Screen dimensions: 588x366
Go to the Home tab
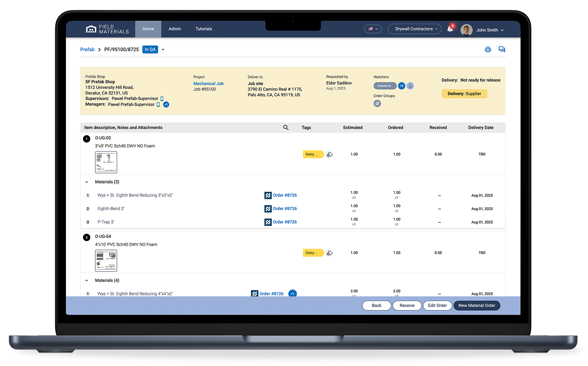point(148,29)
